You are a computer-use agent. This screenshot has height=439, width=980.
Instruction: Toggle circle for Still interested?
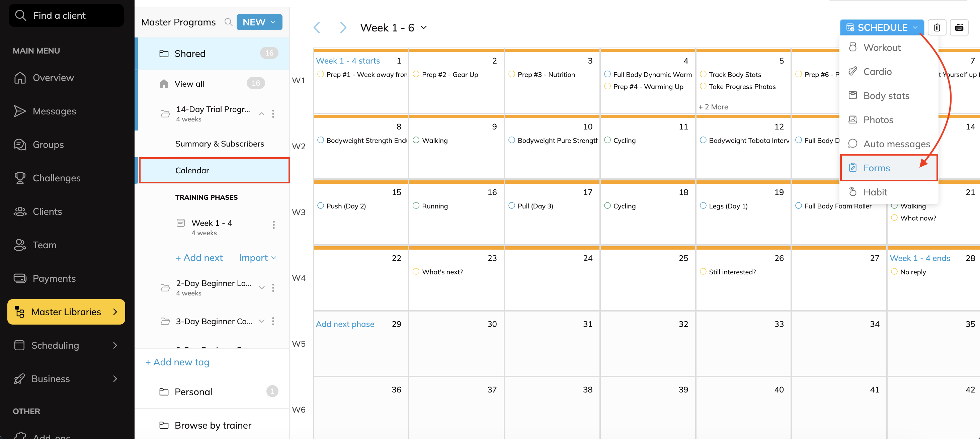[x=703, y=272]
